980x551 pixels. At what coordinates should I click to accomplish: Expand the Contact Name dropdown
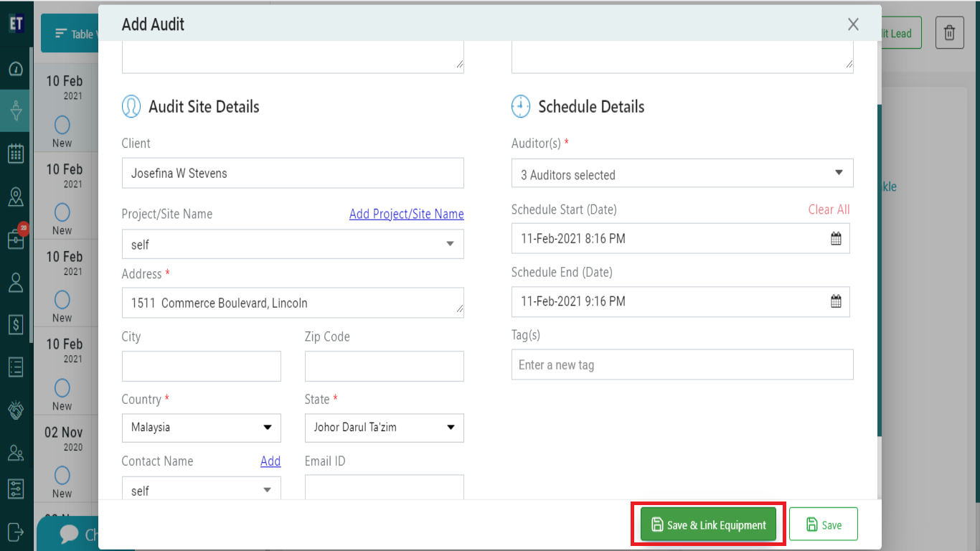[x=202, y=489]
